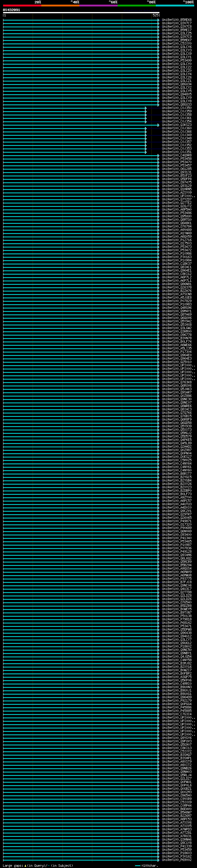Click the =100char. scale legend
Image resolution: width=197 pixels, height=868 pixels.
[x=147, y=866]
